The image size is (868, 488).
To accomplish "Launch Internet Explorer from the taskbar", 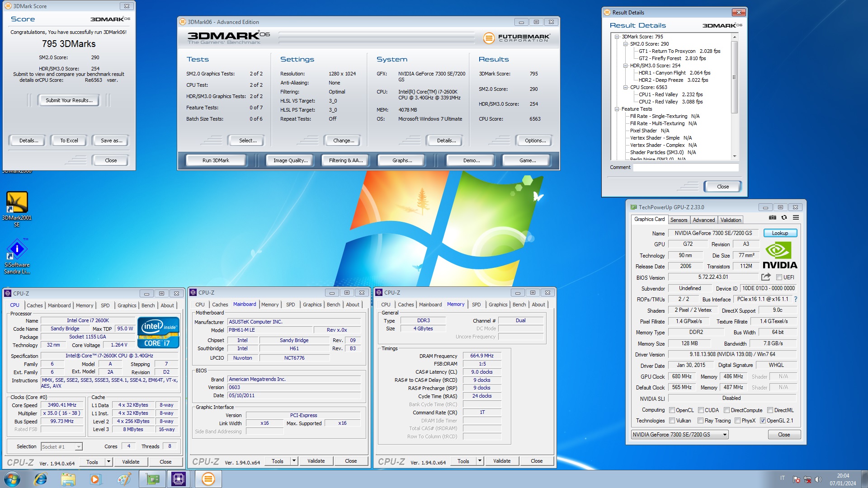I will (41, 479).
